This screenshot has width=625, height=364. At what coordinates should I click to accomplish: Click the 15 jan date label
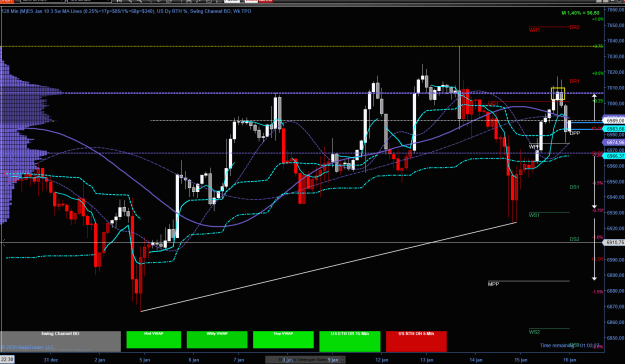[x=520, y=360]
